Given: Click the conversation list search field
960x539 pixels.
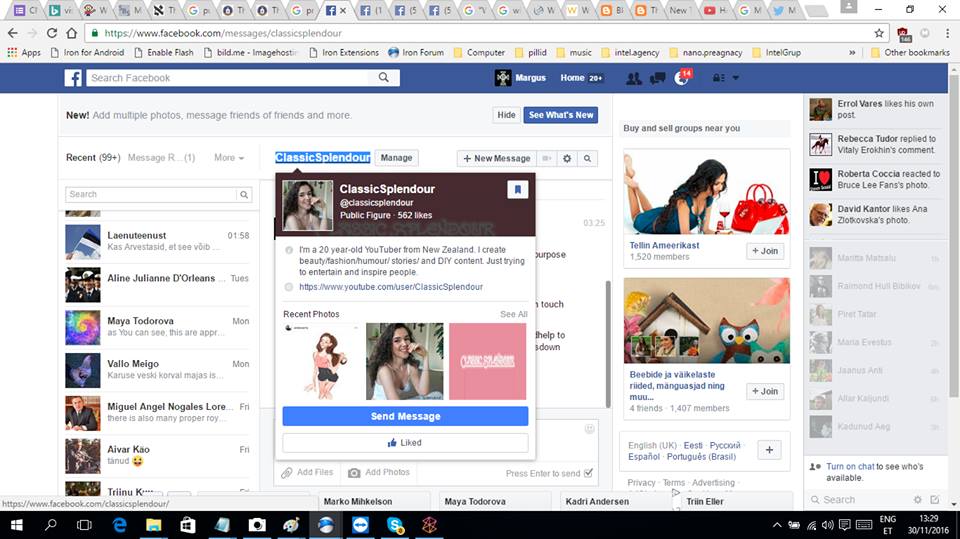Looking at the screenshot, I should tap(151, 195).
